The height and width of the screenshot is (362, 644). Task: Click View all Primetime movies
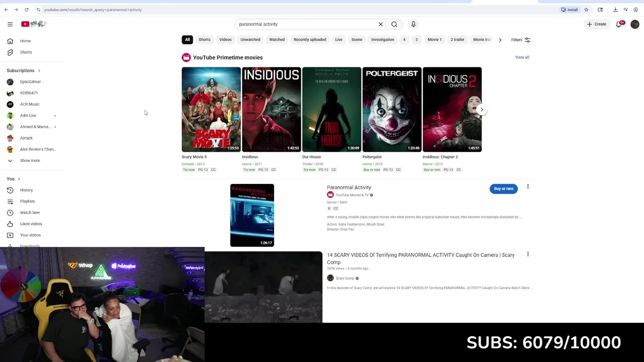click(522, 57)
